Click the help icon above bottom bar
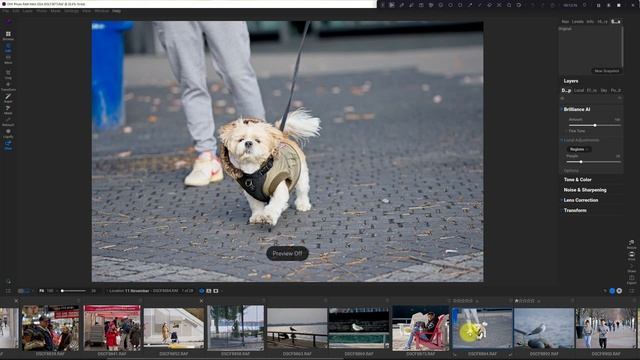 coord(8,281)
